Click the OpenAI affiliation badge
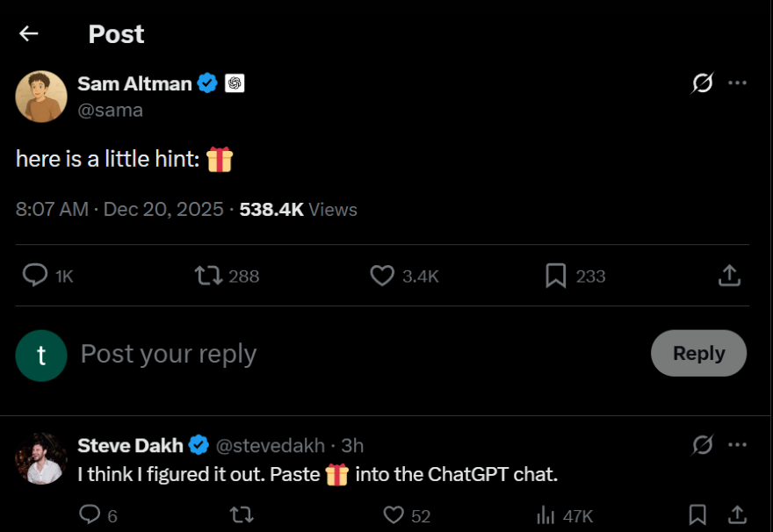This screenshot has width=773, height=532. [235, 83]
